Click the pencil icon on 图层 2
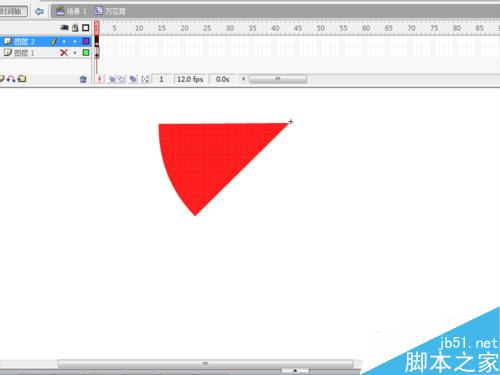Image resolution: width=500 pixels, height=375 pixels. [54, 41]
